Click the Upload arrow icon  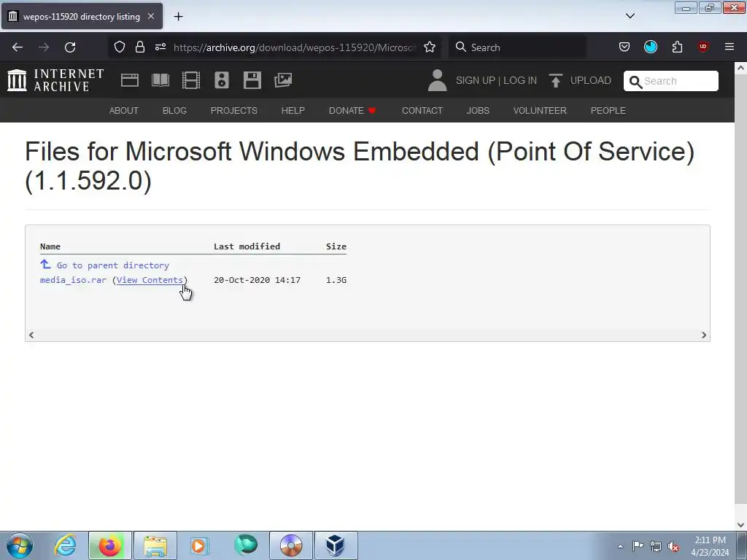point(555,80)
